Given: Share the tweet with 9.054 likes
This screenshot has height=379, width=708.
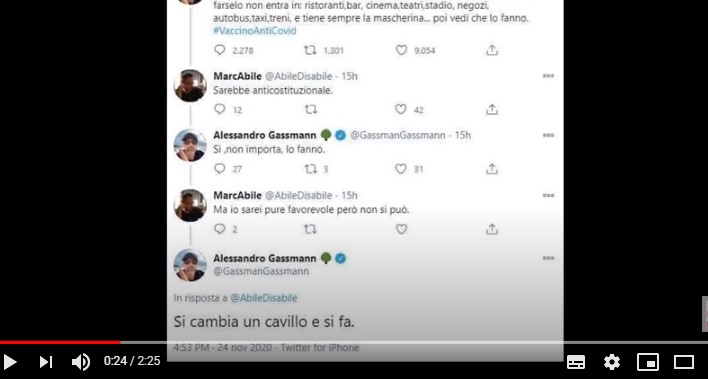Looking at the screenshot, I should tap(492, 50).
